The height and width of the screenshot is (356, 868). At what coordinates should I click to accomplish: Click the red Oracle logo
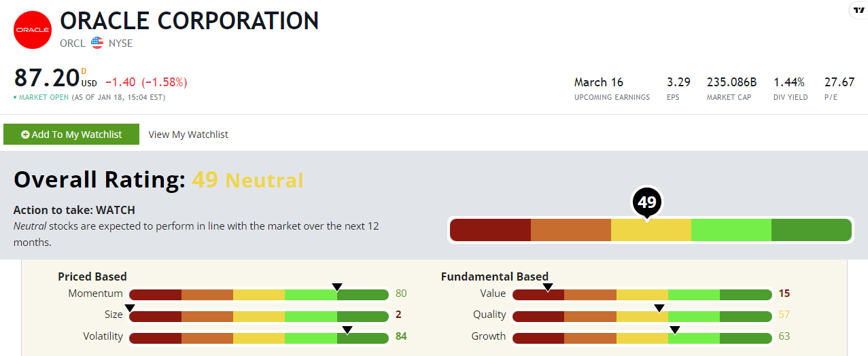(33, 30)
